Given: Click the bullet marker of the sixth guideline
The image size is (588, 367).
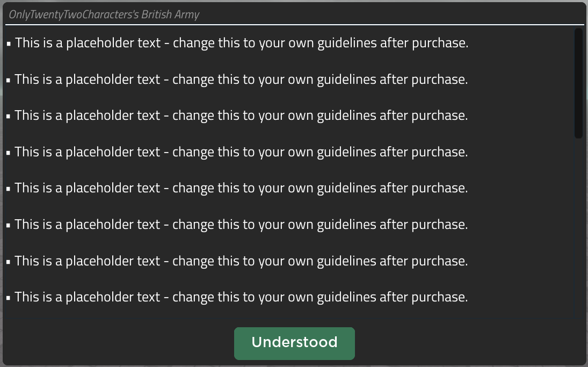Looking at the screenshot, I should pos(9,226).
